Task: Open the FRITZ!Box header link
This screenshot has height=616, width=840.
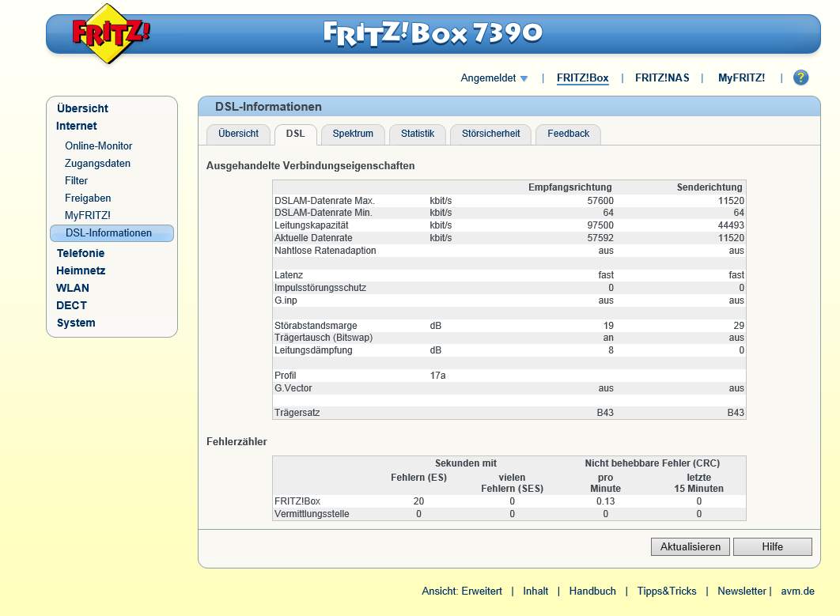Action: click(582, 77)
